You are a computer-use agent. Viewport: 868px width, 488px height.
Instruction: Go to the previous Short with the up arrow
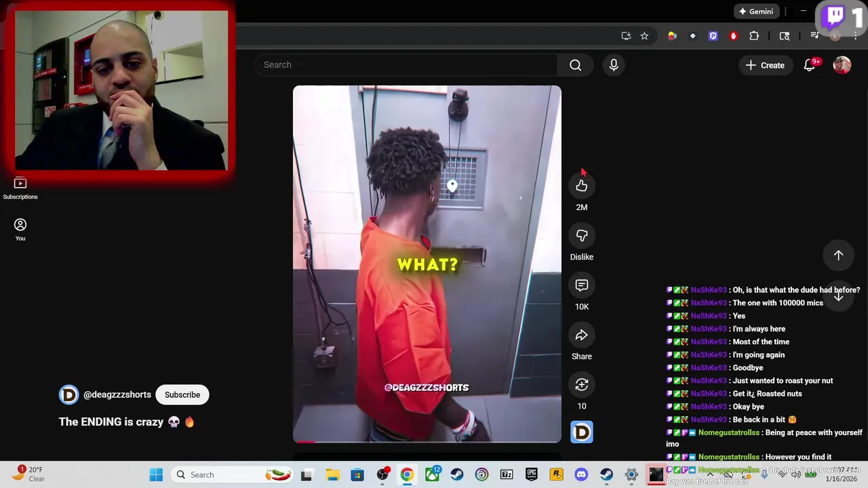tap(838, 256)
